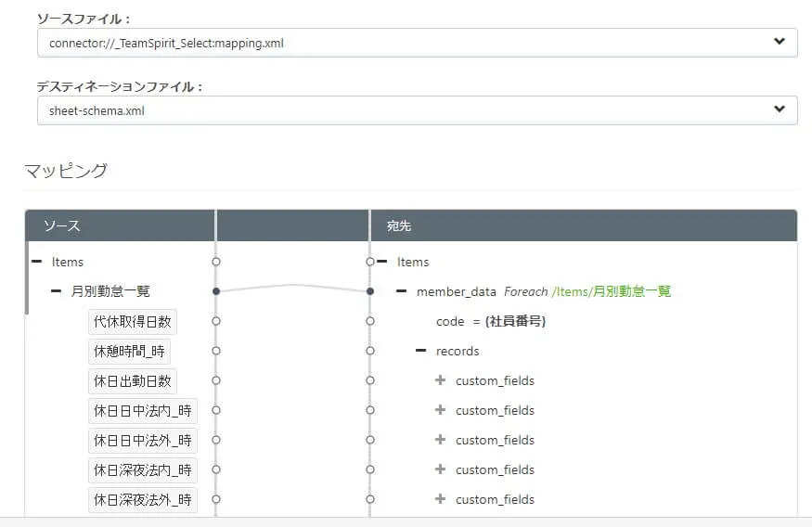Open the destination file sheet-schema.xml dropdown
The height and width of the screenshot is (527, 812).
point(417,110)
